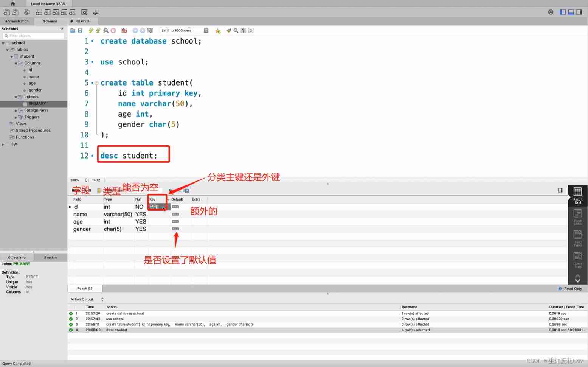Select the Result 53 tab
This screenshot has height=367, width=588.
coord(85,288)
